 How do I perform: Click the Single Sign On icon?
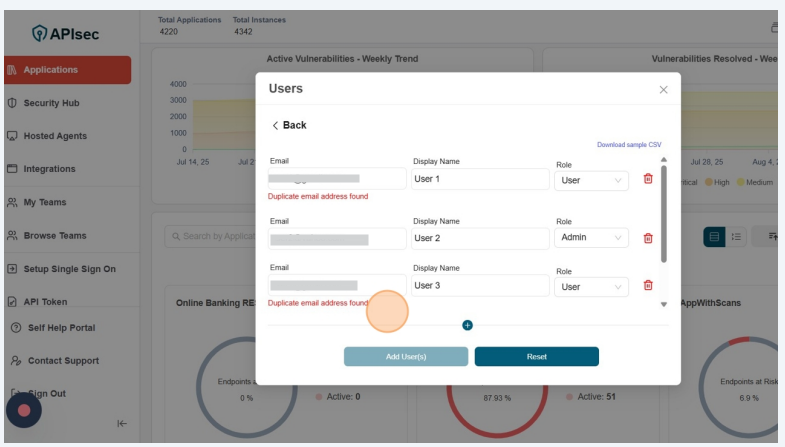[13, 269]
